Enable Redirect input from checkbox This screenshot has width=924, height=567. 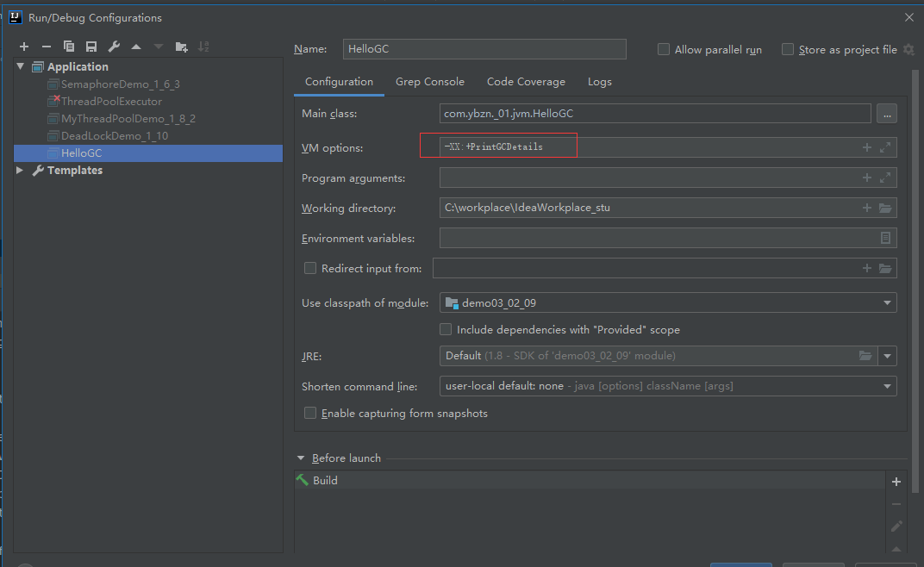310,268
